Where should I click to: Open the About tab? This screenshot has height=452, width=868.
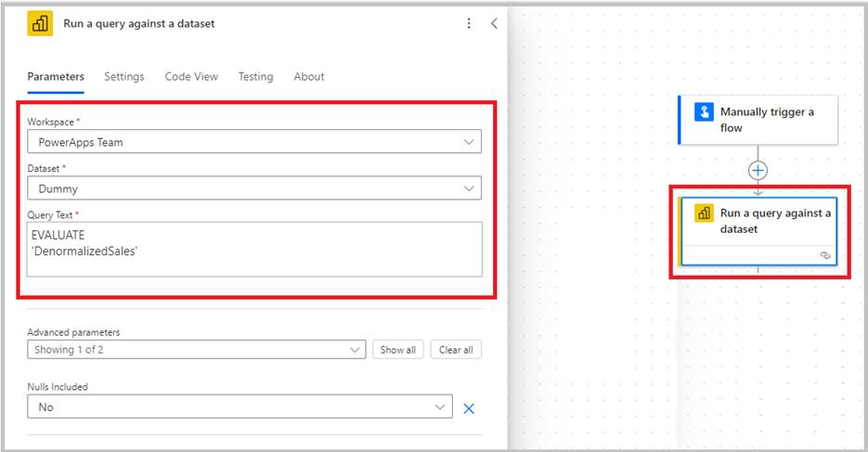pos(309,76)
